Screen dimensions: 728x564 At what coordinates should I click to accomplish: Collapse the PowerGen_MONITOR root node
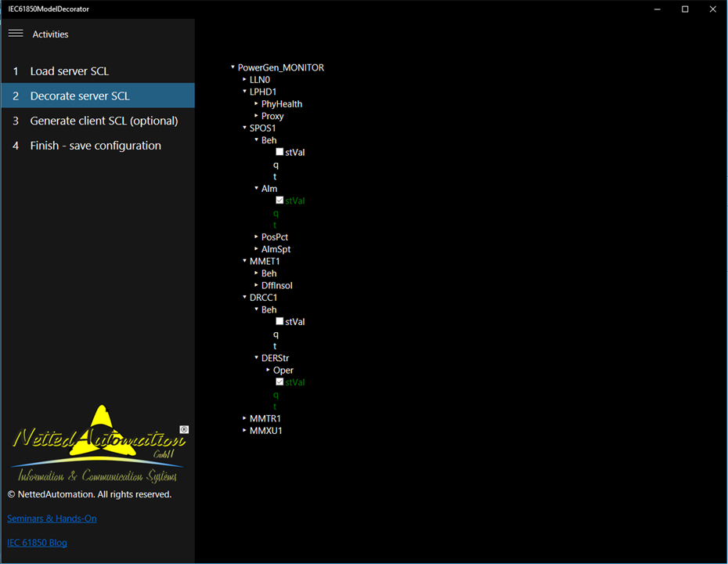coord(232,67)
